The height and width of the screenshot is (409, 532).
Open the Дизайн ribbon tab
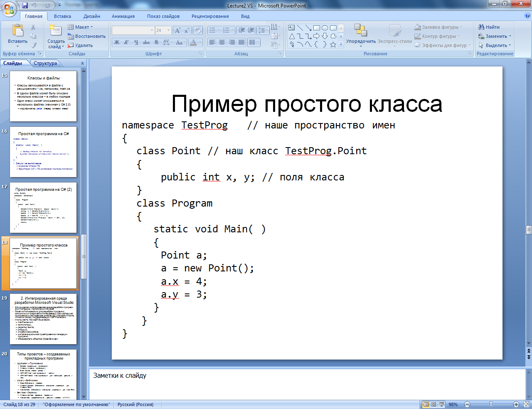92,16
